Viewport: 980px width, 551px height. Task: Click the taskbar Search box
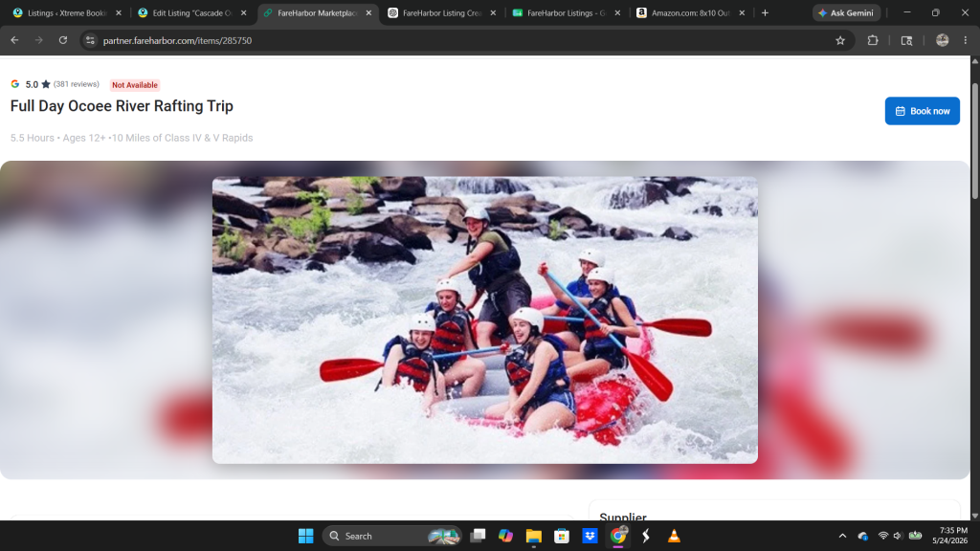click(x=392, y=536)
